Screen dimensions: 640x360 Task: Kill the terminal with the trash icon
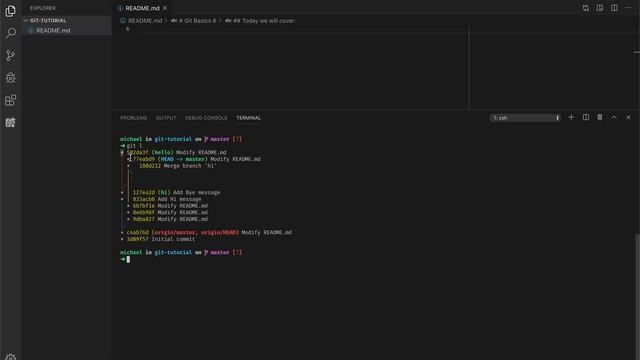600,118
